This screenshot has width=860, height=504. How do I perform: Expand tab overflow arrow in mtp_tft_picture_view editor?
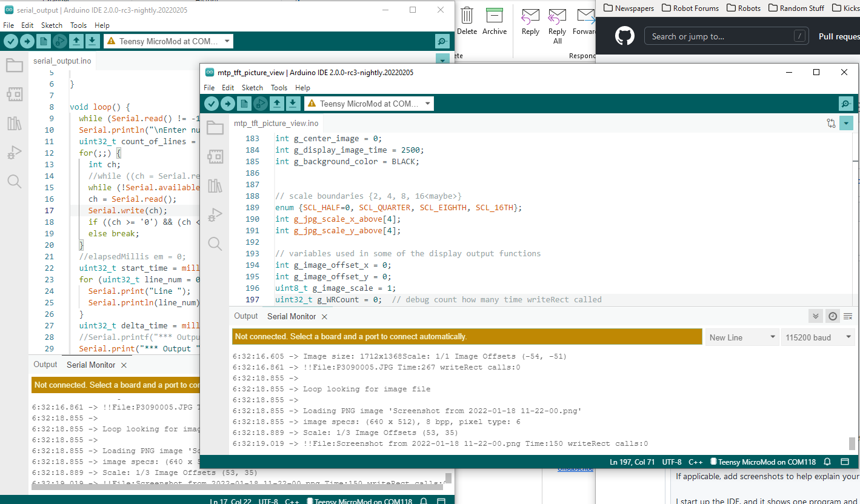click(x=846, y=123)
